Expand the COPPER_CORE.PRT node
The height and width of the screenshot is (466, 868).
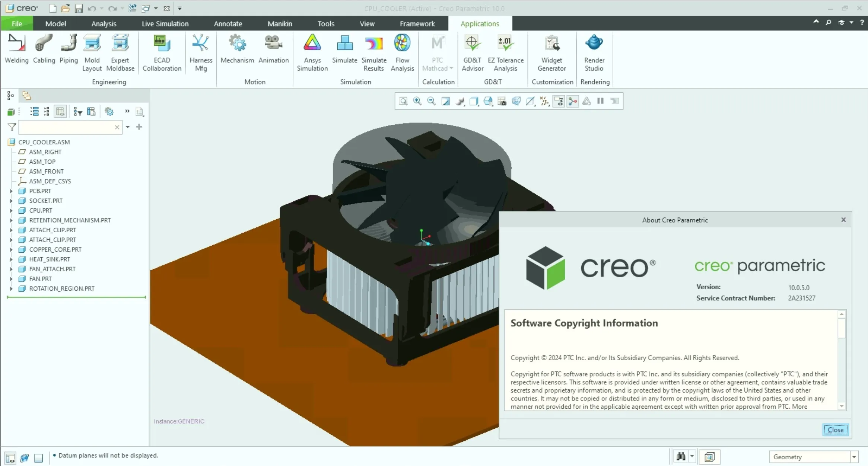pos(11,249)
